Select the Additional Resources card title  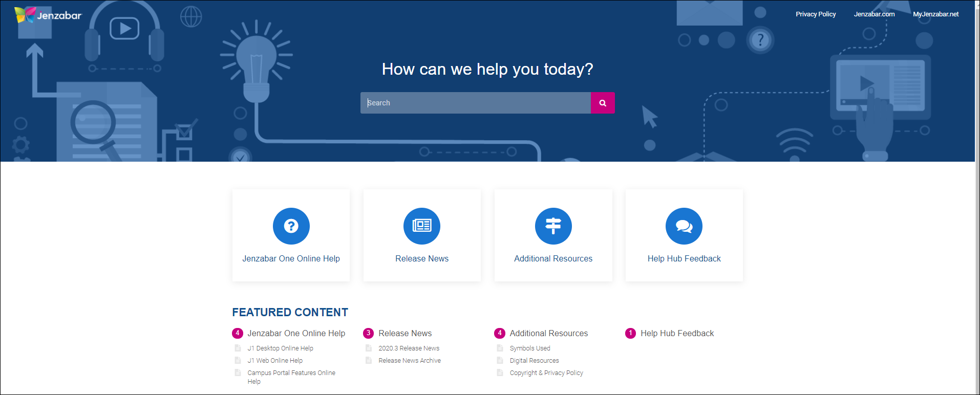pos(553,259)
